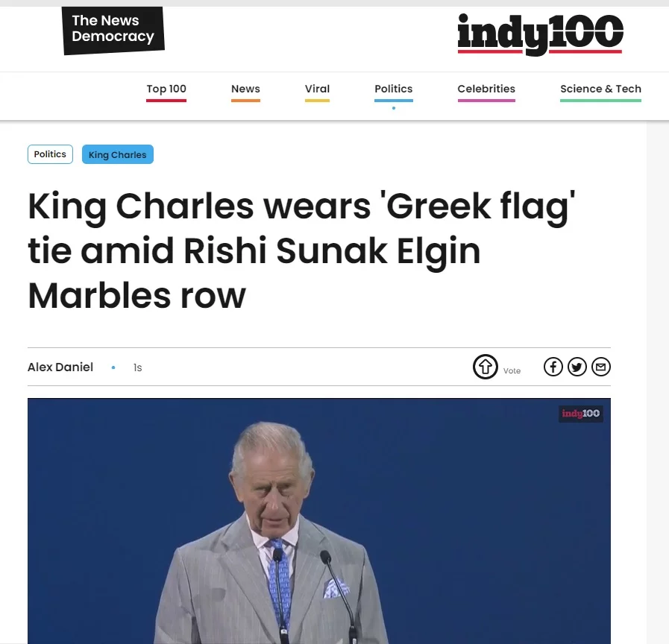The image size is (669, 644).
Task: Click The News Democracy badge
Action: 113,31
